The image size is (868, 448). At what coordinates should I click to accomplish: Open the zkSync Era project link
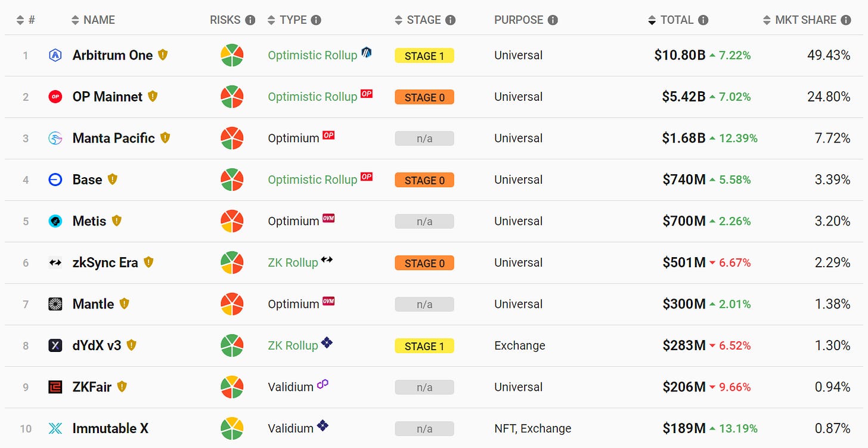105,262
